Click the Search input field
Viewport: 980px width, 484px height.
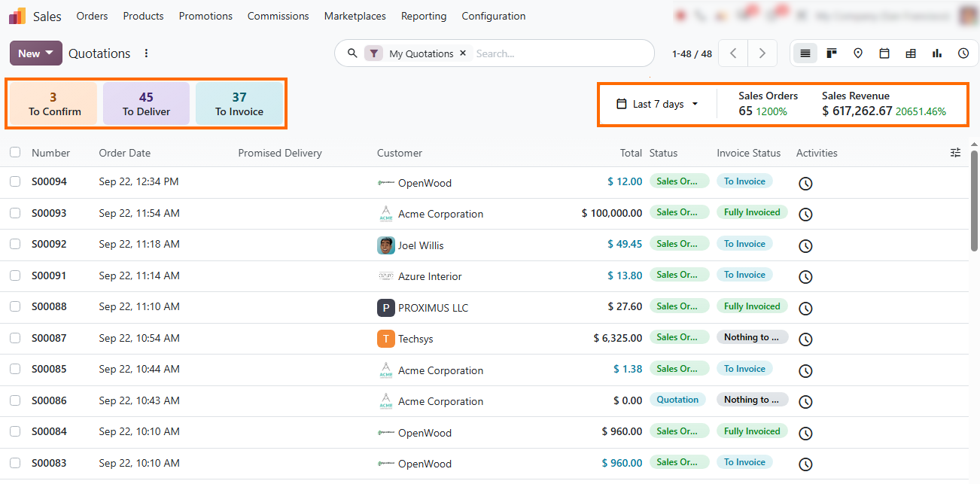(x=561, y=53)
